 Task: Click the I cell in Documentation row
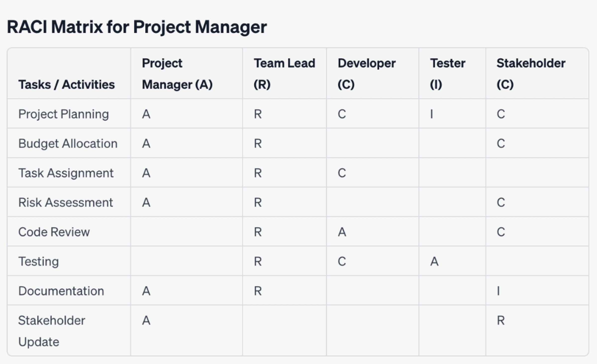[x=498, y=291]
